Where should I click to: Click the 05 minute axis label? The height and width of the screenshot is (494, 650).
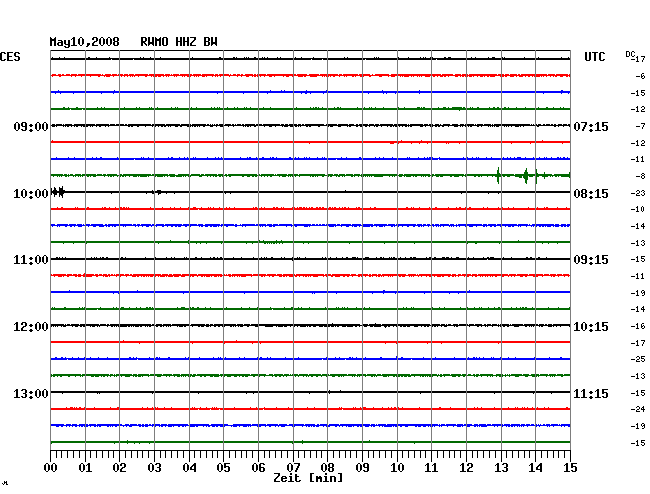click(x=223, y=468)
